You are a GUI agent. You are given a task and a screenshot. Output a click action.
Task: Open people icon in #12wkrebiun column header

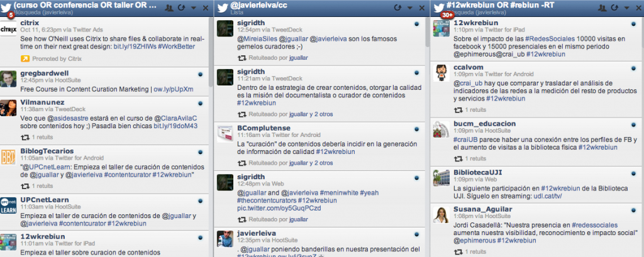click(602, 8)
